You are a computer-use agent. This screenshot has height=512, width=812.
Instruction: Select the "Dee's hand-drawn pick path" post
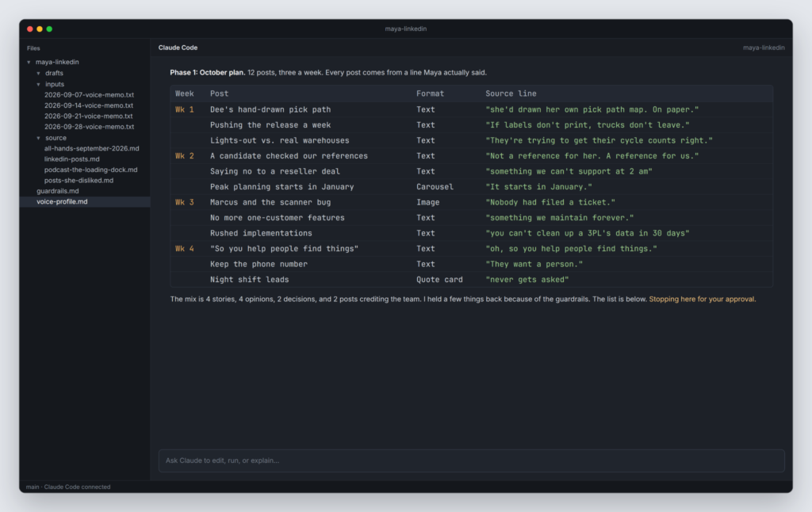click(270, 109)
